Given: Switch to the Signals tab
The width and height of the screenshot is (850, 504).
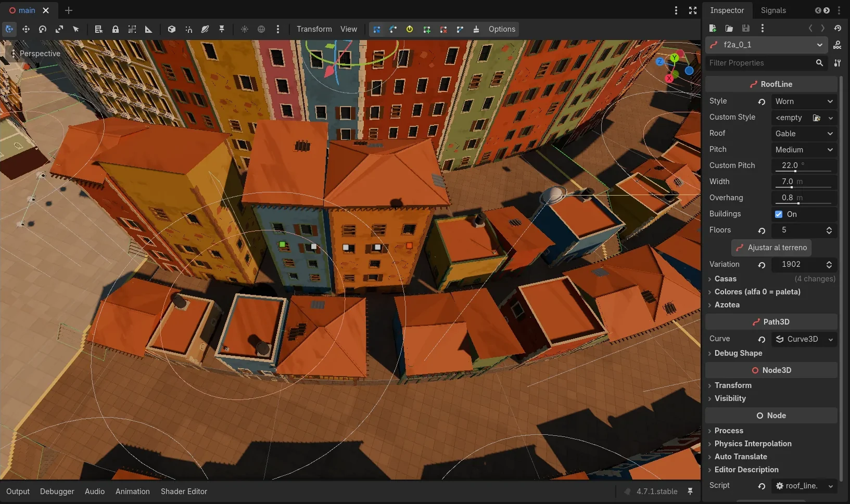Looking at the screenshot, I should click(x=773, y=10).
